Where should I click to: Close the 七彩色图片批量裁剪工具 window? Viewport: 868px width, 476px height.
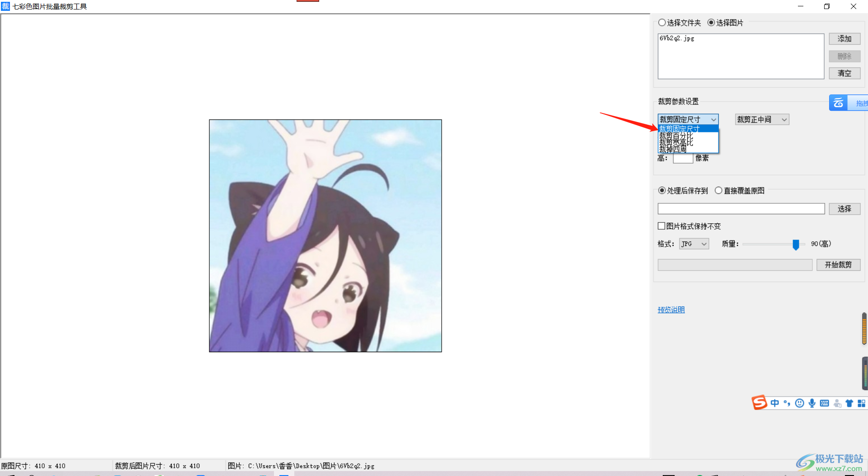(854, 6)
